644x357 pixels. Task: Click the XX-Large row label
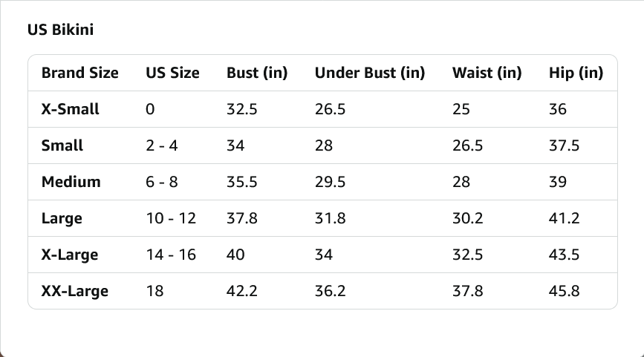[x=75, y=292]
